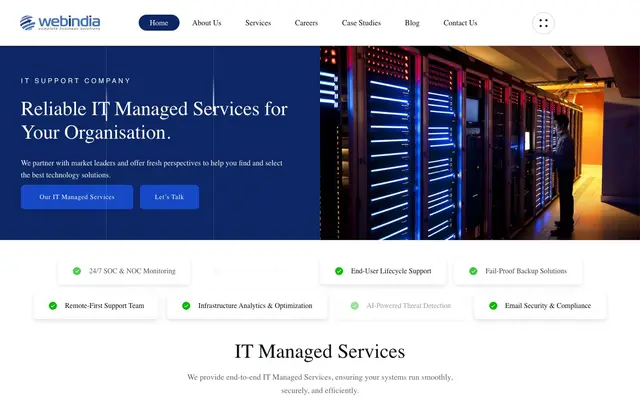Select the Remote-First Support Team text
This screenshot has height=400, width=640.
point(104,306)
